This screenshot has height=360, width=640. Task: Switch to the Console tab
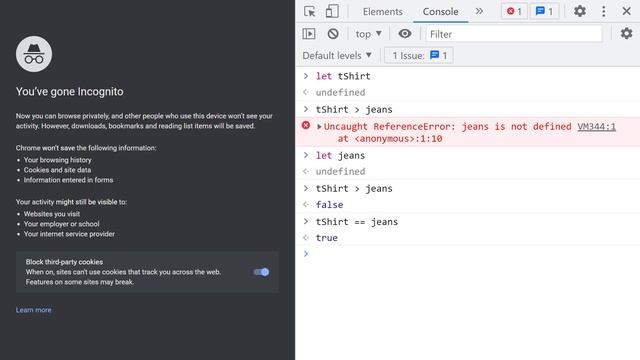pos(440,11)
